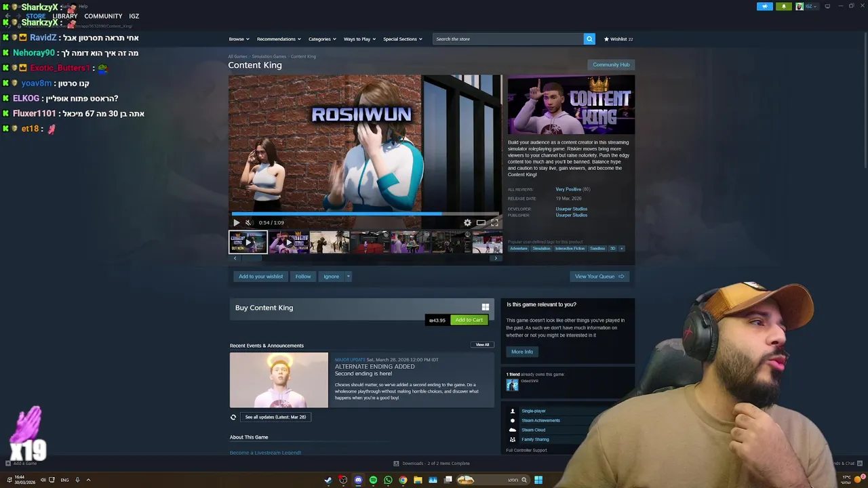The height and width of the screenshot is (488, 868).
Task: Open the Alternate Ending Added announcement image
Action: 279,380
